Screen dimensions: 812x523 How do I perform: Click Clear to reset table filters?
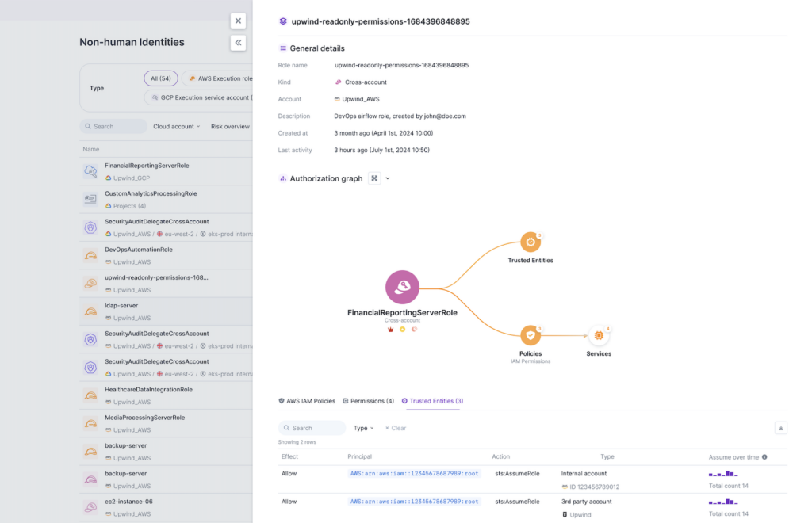[396, 428]
